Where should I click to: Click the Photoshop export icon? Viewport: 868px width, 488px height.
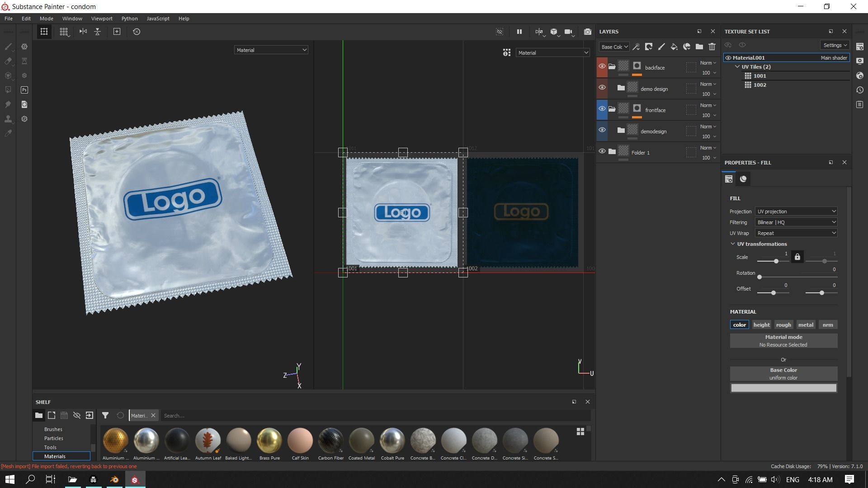point(24,90)
